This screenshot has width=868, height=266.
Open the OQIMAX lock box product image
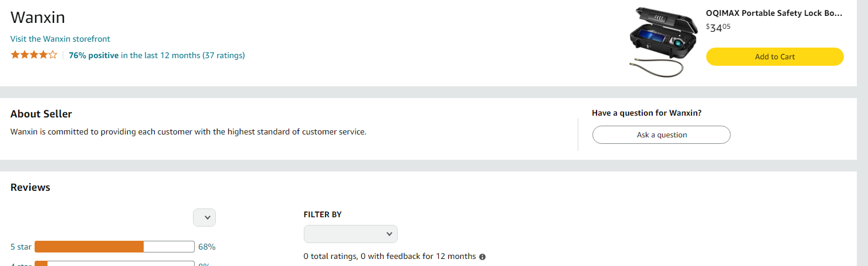[663, 41]
